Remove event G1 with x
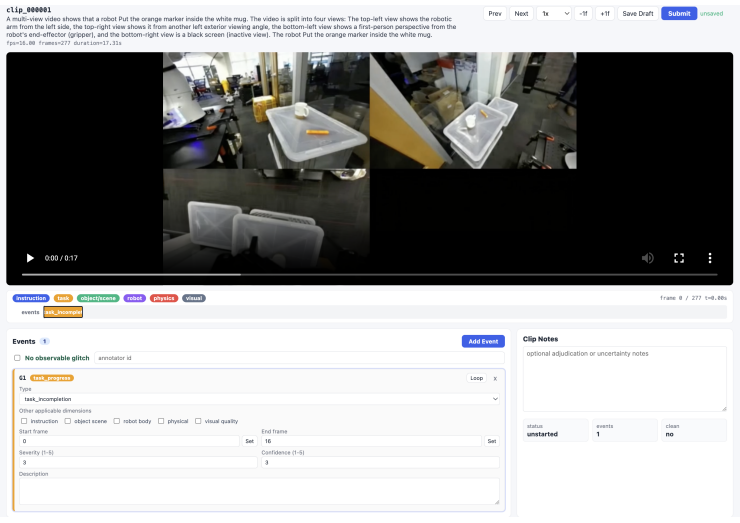This screenshot has width=740, height=523. (495, 379)
